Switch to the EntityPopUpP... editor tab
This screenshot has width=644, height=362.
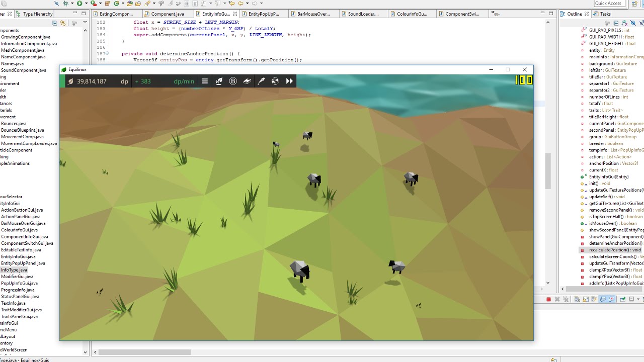tap(264, 14)
